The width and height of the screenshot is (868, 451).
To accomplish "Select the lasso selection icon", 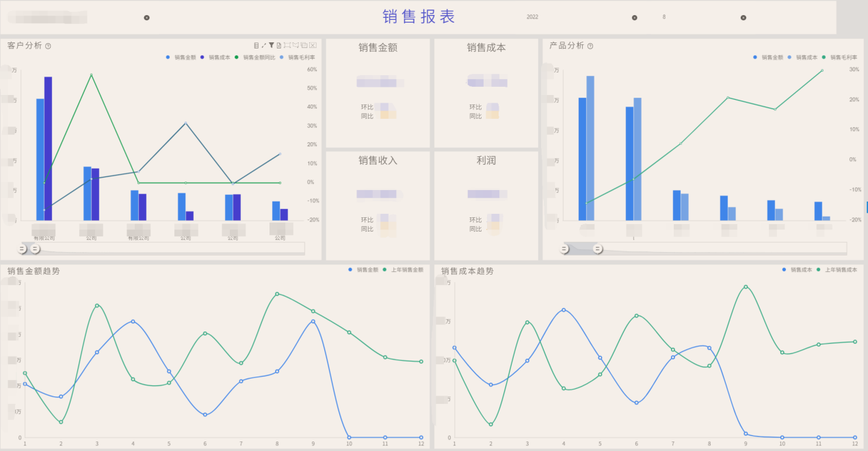I will (x=295, y=45).
